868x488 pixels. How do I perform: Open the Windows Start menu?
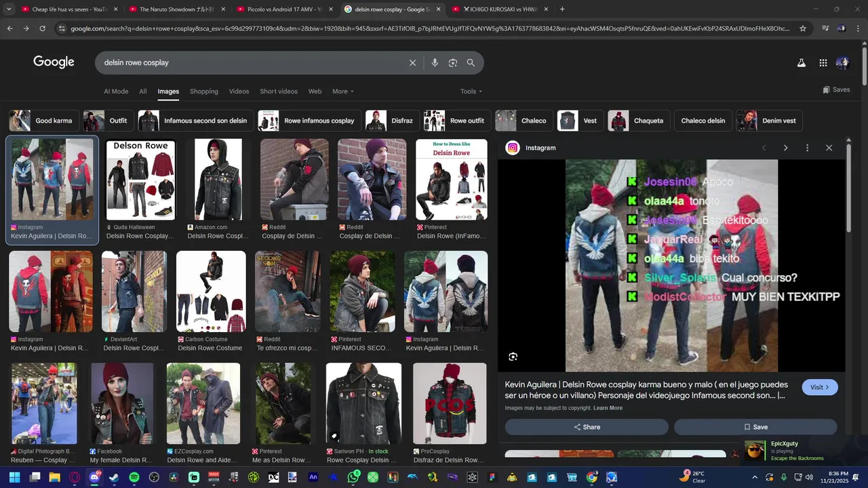pyautogui.click(x=14, y=477)
